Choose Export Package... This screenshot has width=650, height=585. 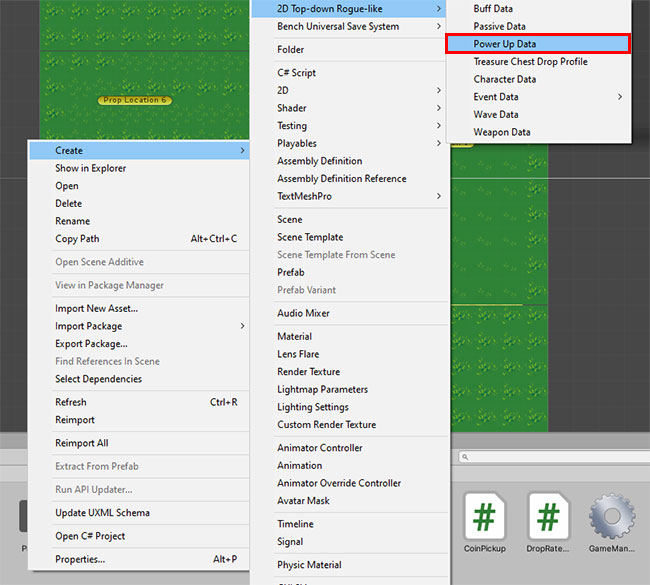[139, 344]
